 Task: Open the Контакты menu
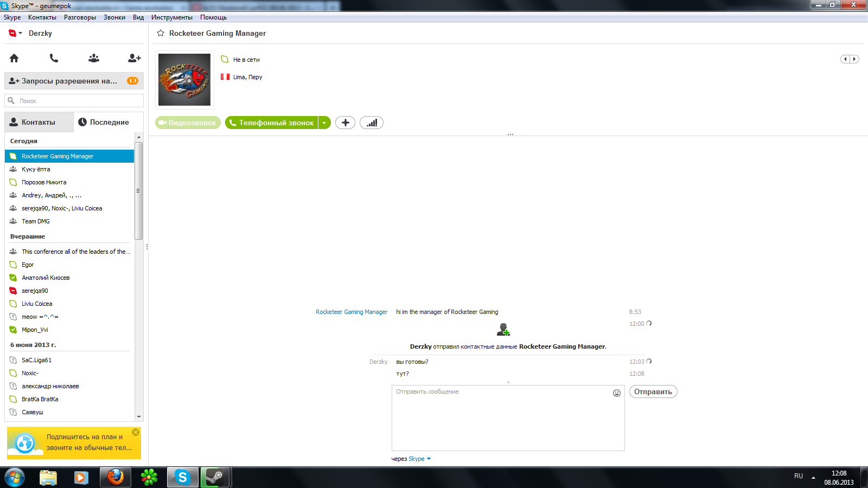coord(42,17)
